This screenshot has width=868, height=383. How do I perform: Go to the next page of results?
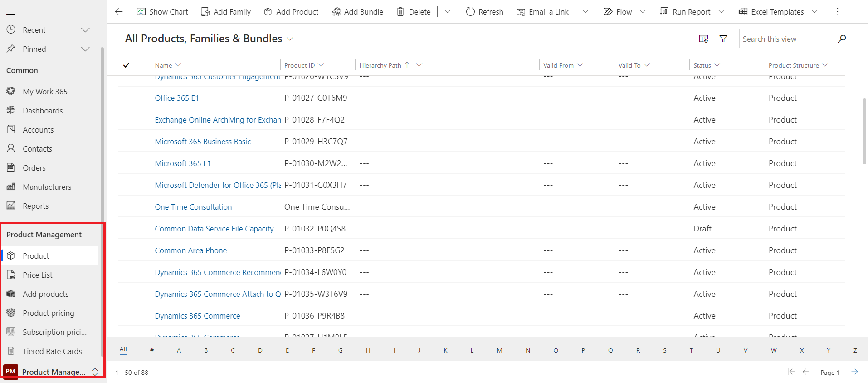[854, 372]
